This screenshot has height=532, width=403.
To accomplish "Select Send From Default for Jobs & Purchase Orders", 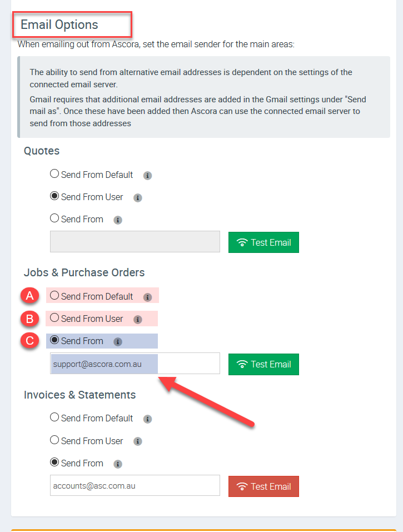I will (x=54, y=296).
